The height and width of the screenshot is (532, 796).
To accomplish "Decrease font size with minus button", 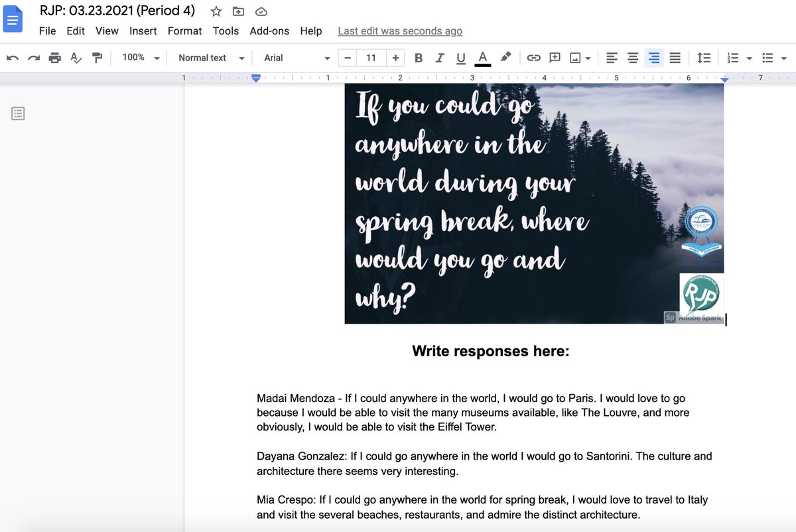I will point(347,58).
